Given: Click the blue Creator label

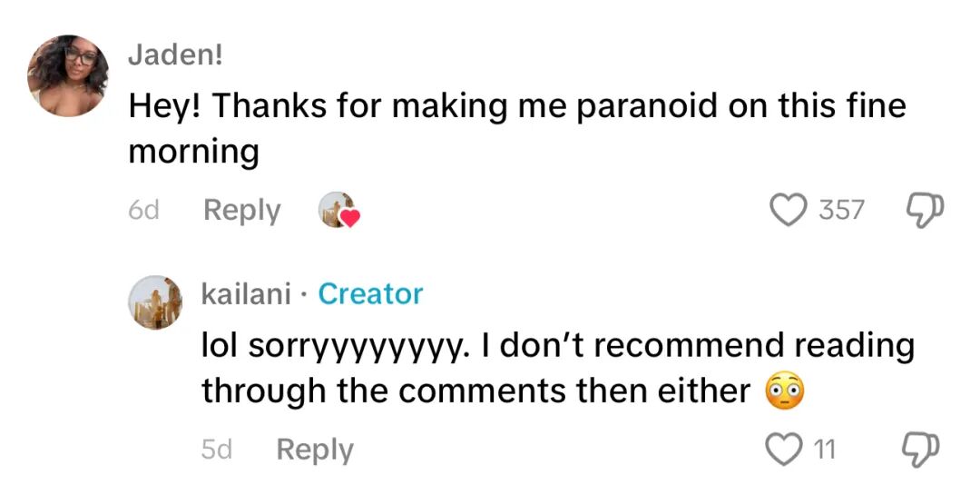Looking at the screenshot, I should [370, 294].
